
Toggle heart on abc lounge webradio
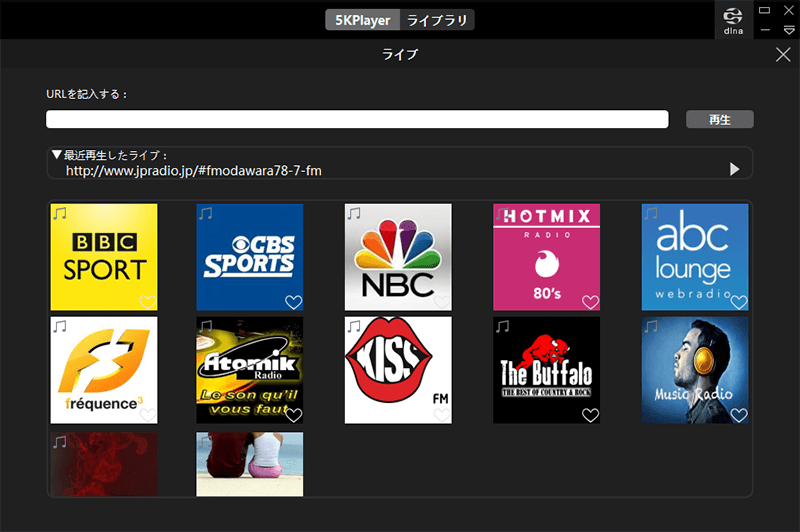(739, 302)
